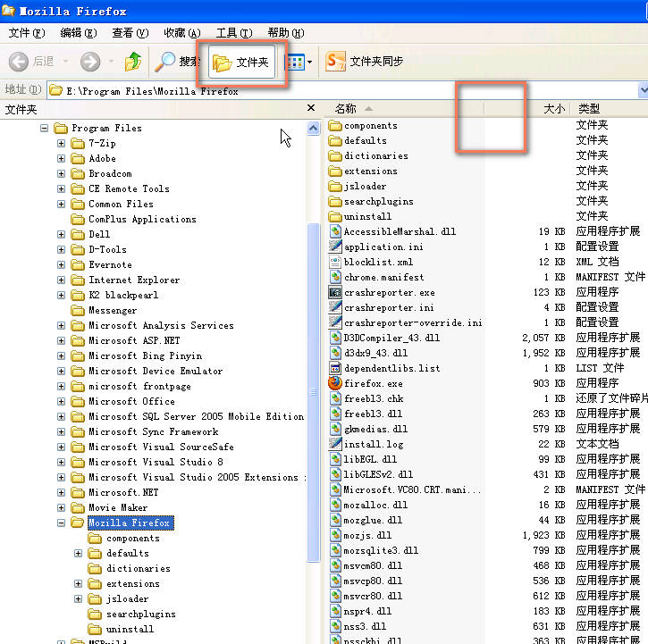Expand the Internet Explorer tree node
Screen dimensions: 648x644
point(61,280)
